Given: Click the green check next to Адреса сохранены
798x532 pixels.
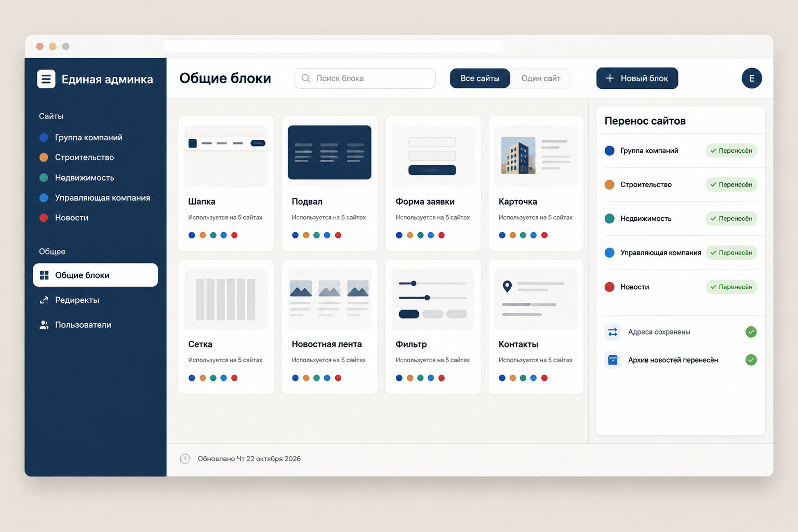Looking at the screenshot, I should click(x=751, y=332).
